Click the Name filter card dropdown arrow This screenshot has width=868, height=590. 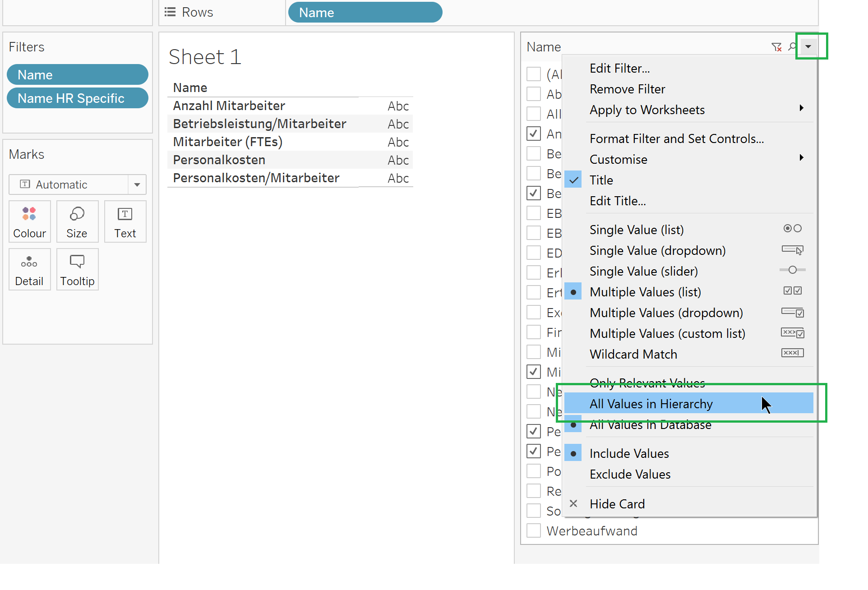[808, 47]
